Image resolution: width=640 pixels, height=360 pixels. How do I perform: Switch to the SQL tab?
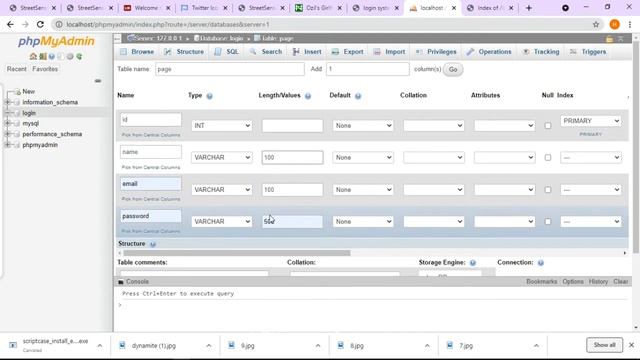(227, 52)
